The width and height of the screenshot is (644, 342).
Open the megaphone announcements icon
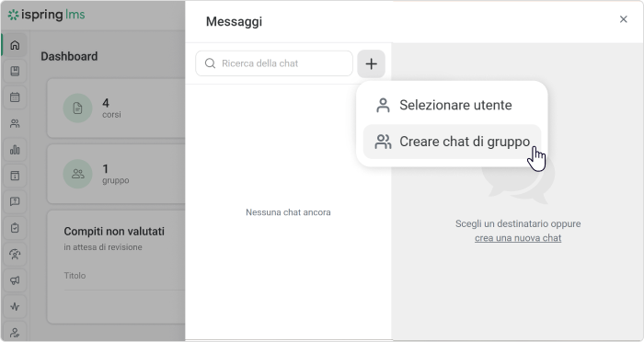(x=15, y=280)
